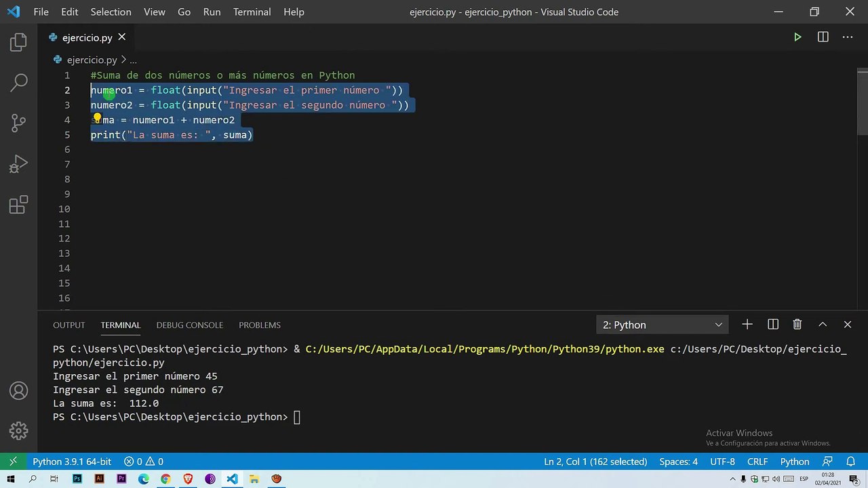Image resolution: width=868 pixels, height=488 pixels.
Task: Open the Explorer view in activity bar
Action: (18, 42)
